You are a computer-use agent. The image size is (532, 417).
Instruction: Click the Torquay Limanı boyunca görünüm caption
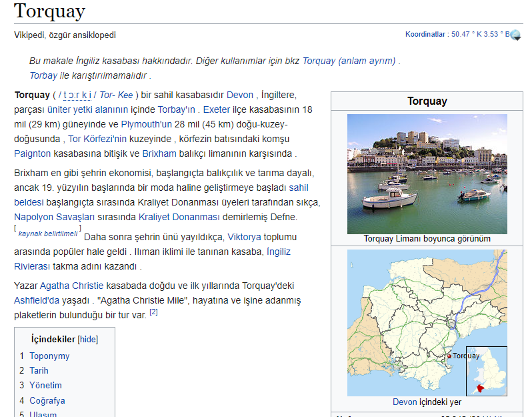click(x=427, y=239)
